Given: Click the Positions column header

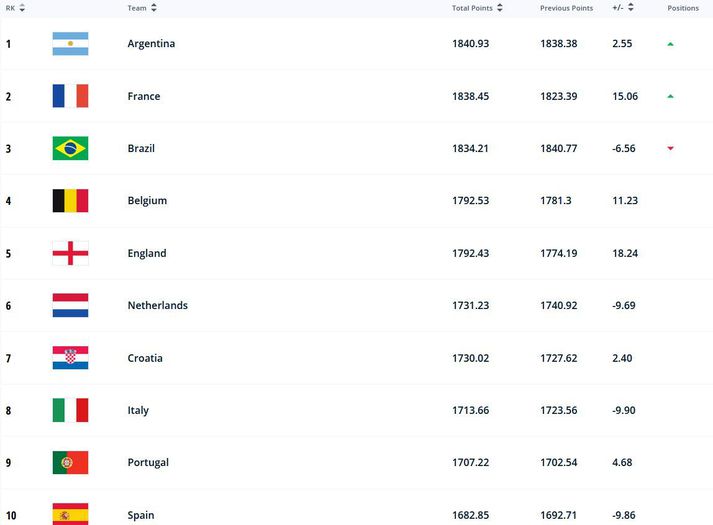Looking at the screenshot, I should 683,8.
